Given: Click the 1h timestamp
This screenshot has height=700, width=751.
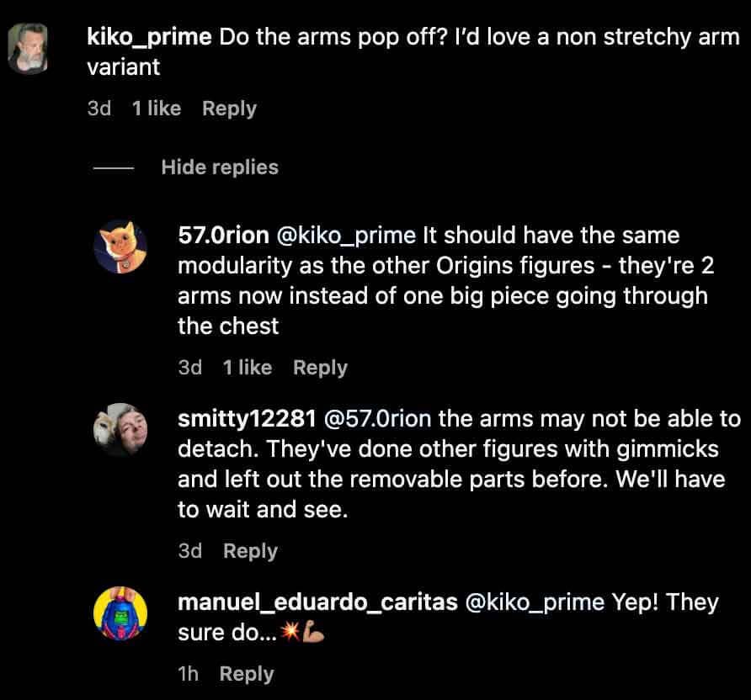Looking at the screenshot, I should (x=187, y=673).
